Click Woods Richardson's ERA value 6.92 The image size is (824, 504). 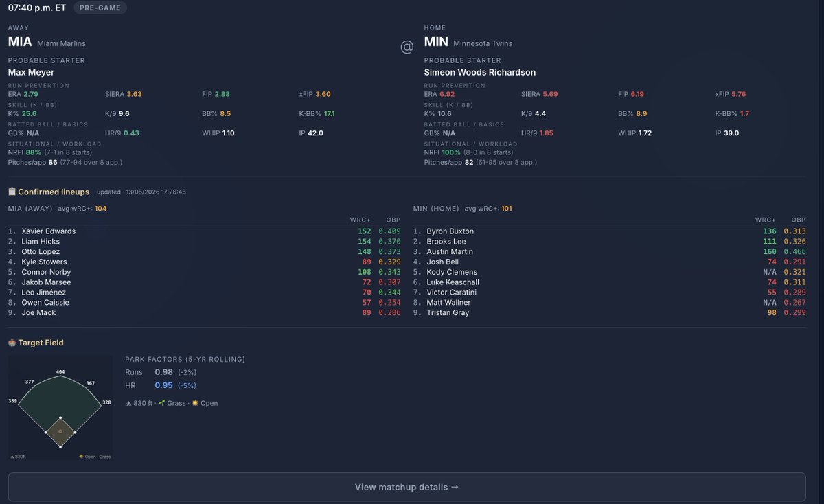tap(447, 94)
